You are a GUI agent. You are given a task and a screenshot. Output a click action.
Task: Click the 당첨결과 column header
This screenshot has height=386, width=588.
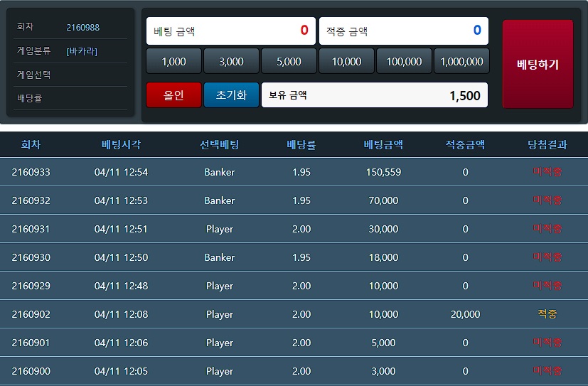click(547, 145)
